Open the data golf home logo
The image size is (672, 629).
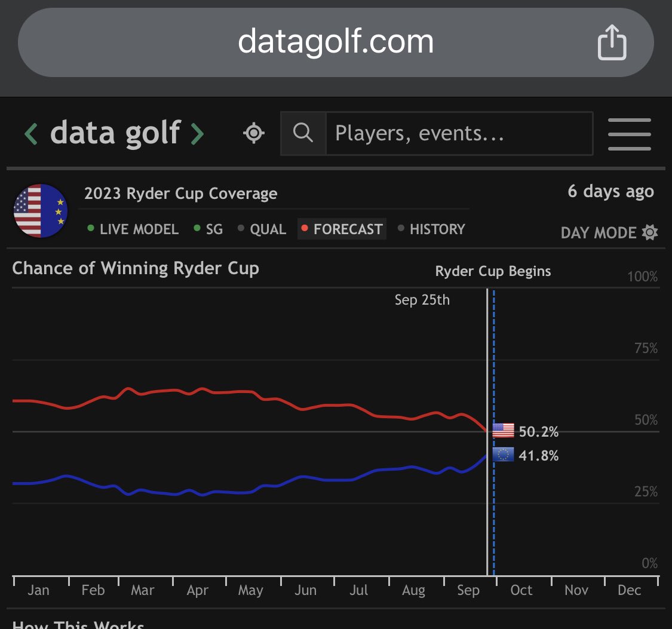click(115, 133)
